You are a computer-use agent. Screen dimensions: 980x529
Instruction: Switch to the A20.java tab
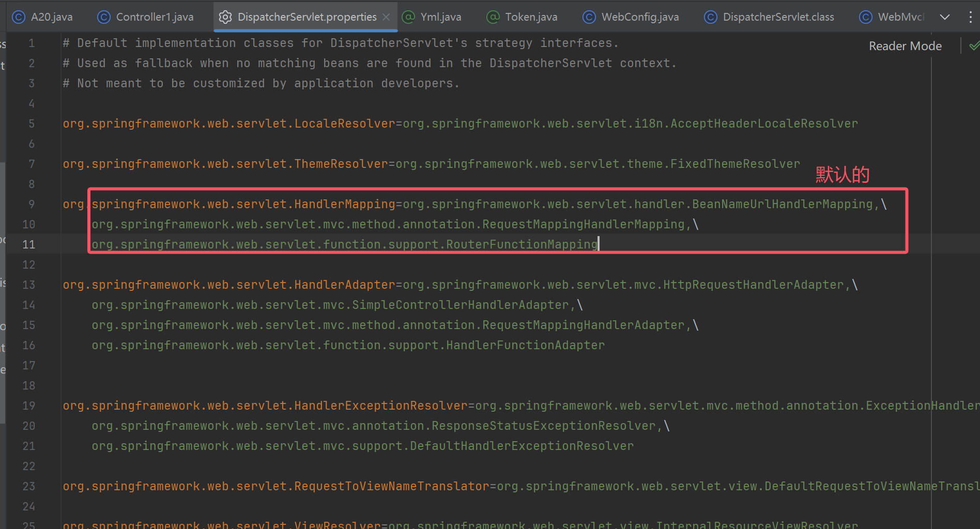pos(42,17)
